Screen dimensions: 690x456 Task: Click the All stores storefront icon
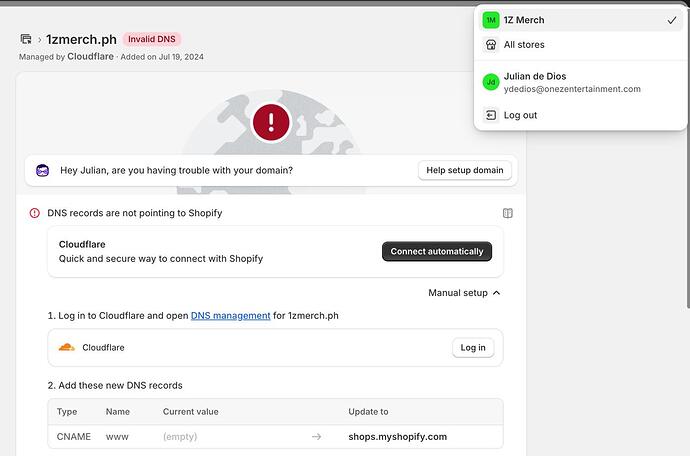[491, 44]
